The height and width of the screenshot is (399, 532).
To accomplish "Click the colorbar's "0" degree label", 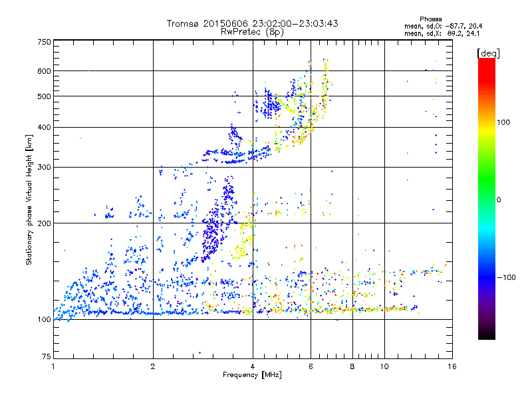I will pyautogui.click(x=499, y=200).
